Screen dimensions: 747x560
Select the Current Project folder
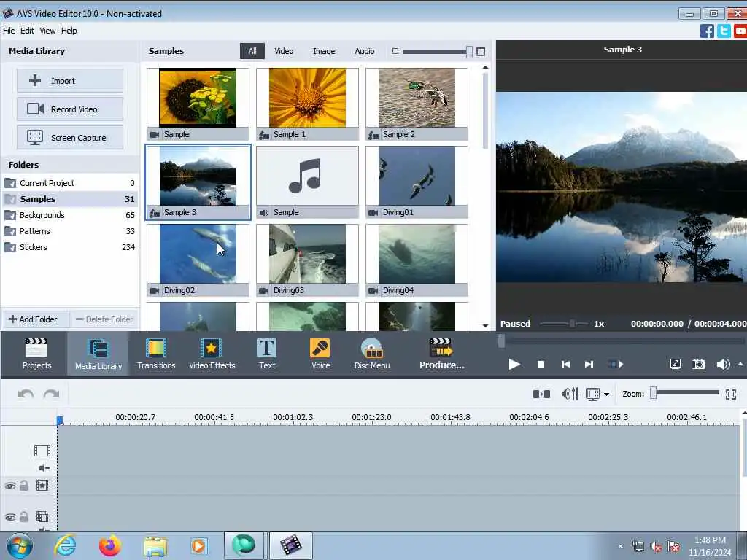(x=69, y=183)
